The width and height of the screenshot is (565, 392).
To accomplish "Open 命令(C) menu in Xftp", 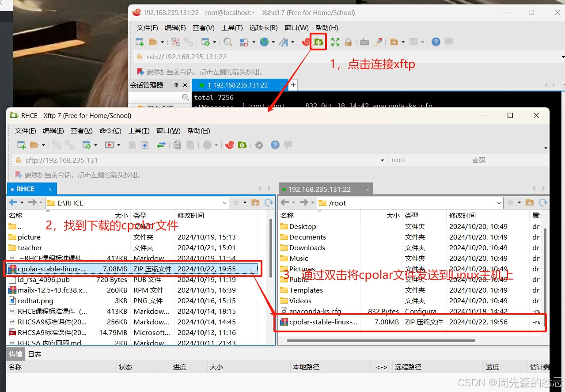I will pos(110,130).
